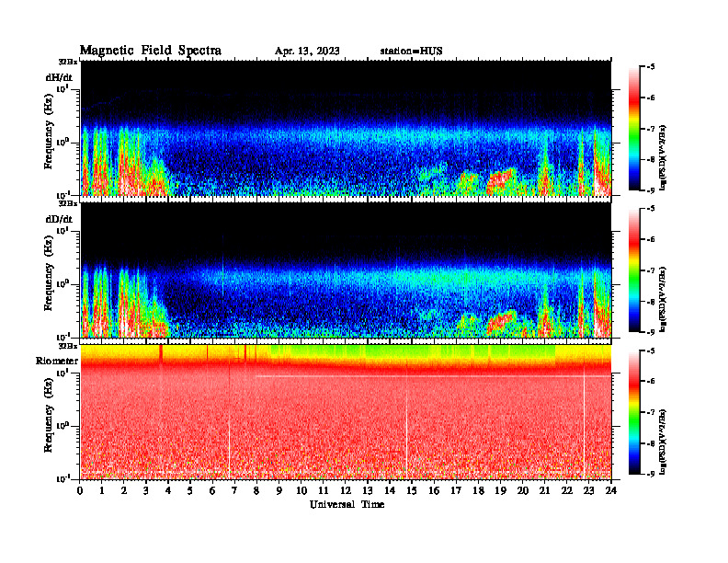
Task: Click the 'Universal Time' axis label
Action: pos(347,504)
